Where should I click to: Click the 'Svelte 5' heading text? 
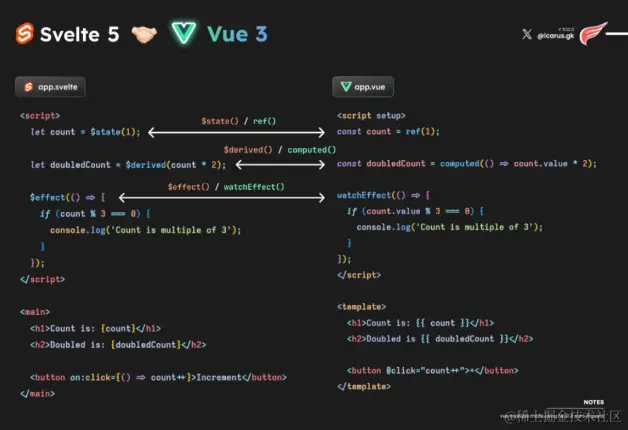[80, 34]
